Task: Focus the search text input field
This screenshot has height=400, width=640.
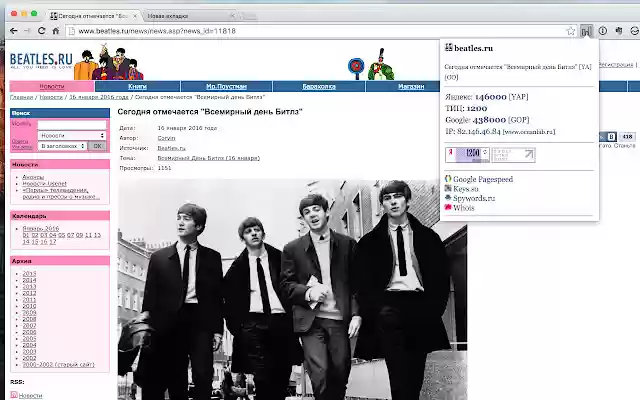Action: 72,124
